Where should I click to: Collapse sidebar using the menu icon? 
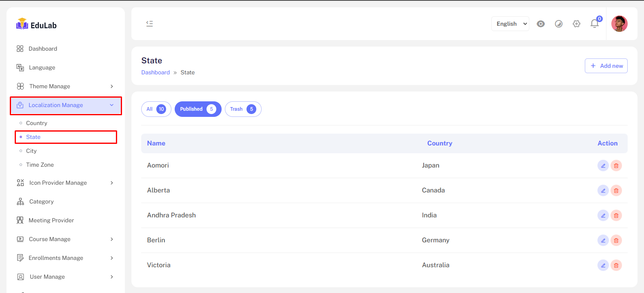150,24
